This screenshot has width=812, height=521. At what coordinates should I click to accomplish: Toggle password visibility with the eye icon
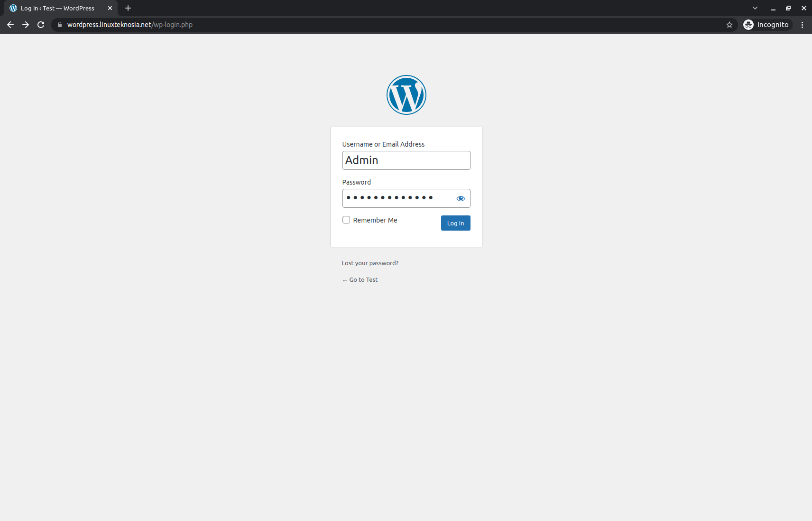tap(460, 198)
